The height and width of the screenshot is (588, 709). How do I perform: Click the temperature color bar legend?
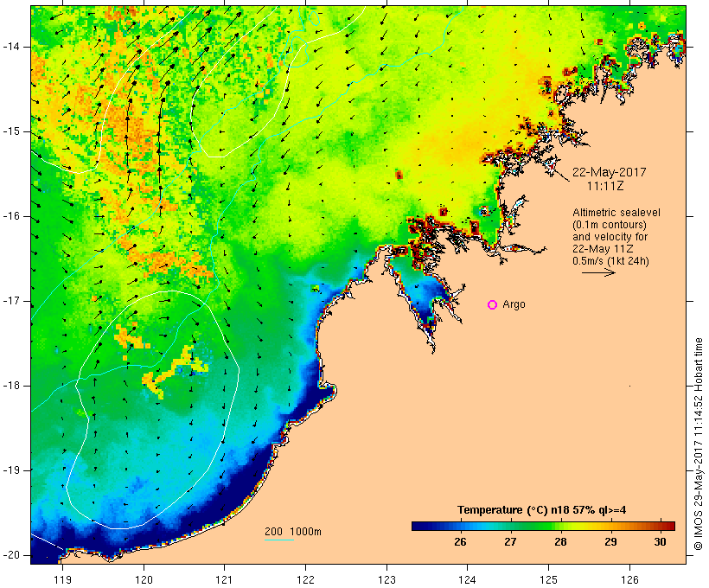pyautogui.click(x=543, y=526)
